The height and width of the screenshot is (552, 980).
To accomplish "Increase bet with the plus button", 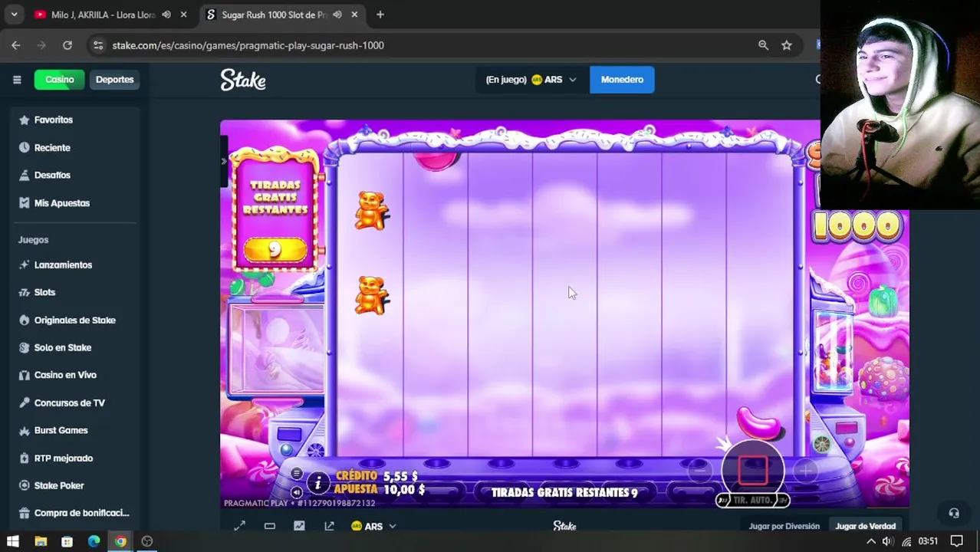I will (x=806, y=471).
